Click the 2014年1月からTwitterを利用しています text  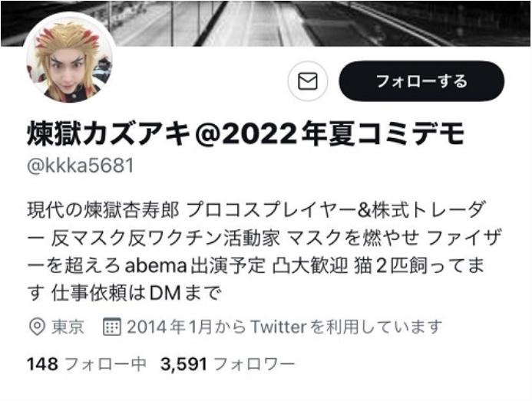284,327
